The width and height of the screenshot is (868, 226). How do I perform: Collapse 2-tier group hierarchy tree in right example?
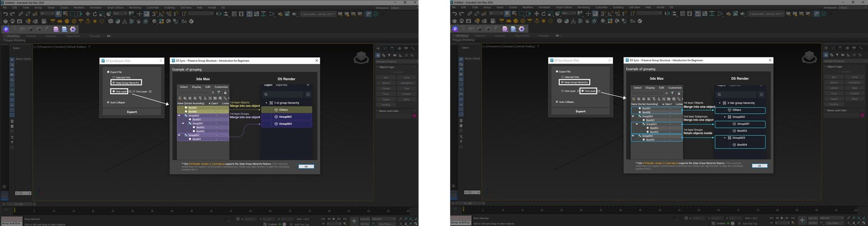[720, 103]
